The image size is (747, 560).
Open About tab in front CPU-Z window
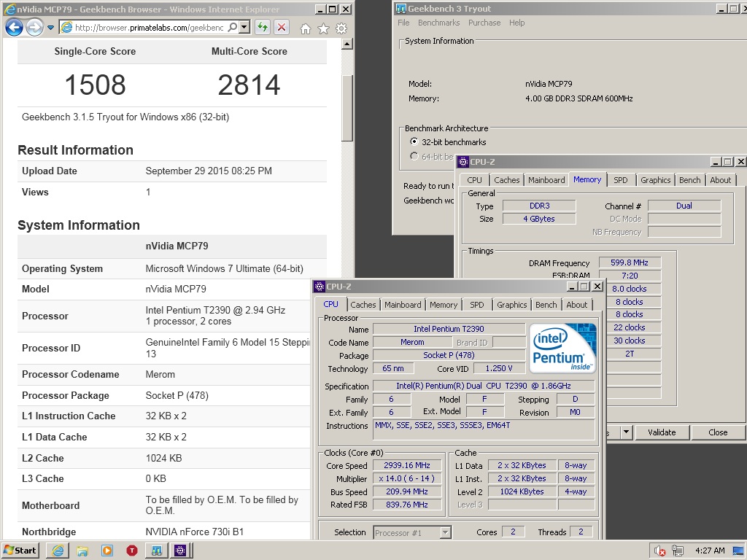(576, 306)
